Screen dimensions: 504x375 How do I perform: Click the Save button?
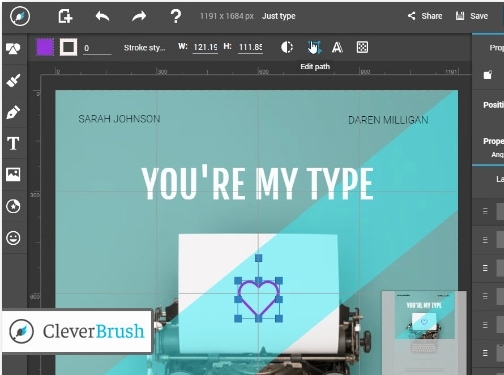[472, 16]
